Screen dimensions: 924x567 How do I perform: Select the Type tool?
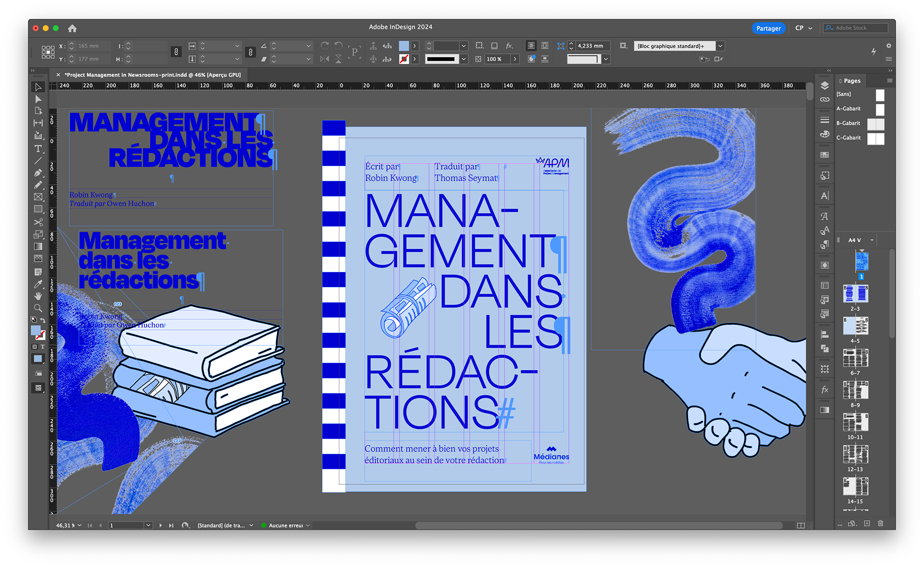38,149
